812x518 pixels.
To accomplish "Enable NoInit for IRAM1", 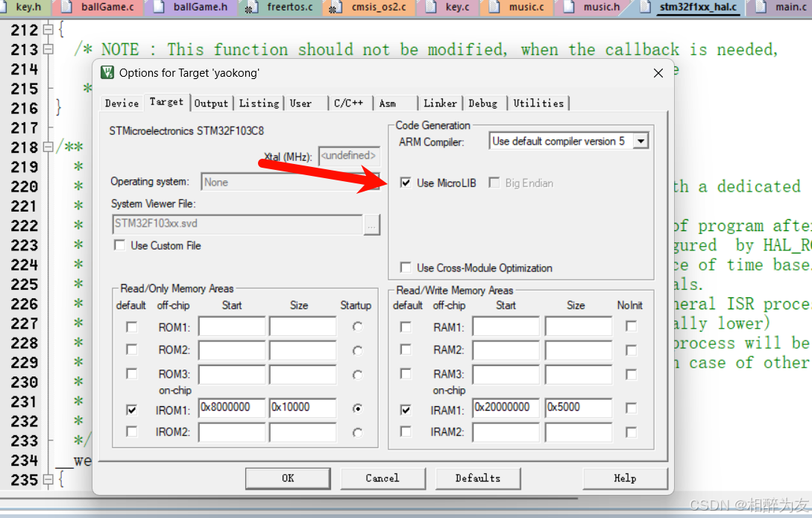I will click(631, 408).
